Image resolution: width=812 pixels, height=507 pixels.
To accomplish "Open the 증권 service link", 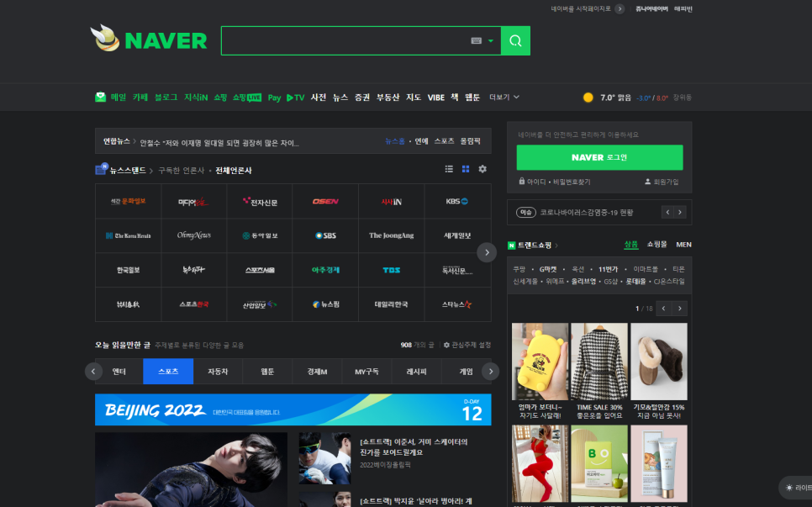I will click(362, 98).
